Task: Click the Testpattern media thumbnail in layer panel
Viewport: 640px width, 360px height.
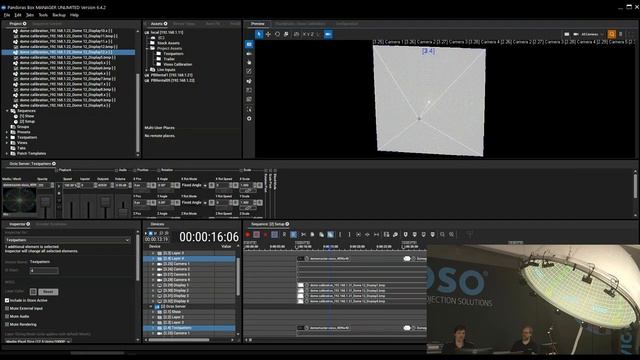Action: click(19, 201)
